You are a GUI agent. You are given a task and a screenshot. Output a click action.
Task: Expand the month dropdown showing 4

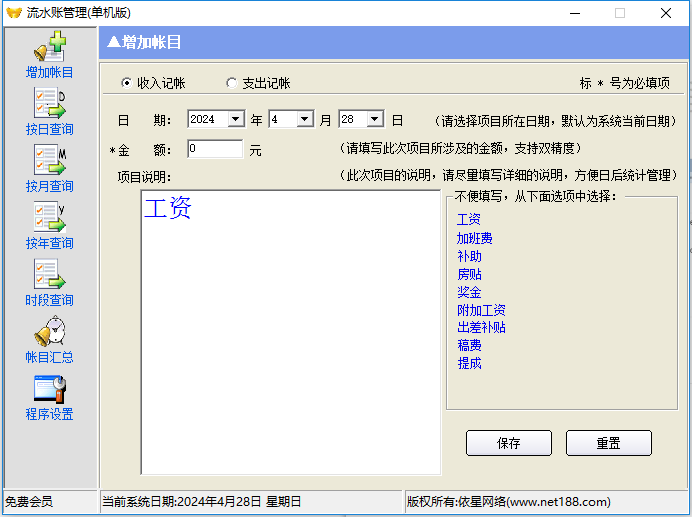pyautogui.click(x=306, y=119)
